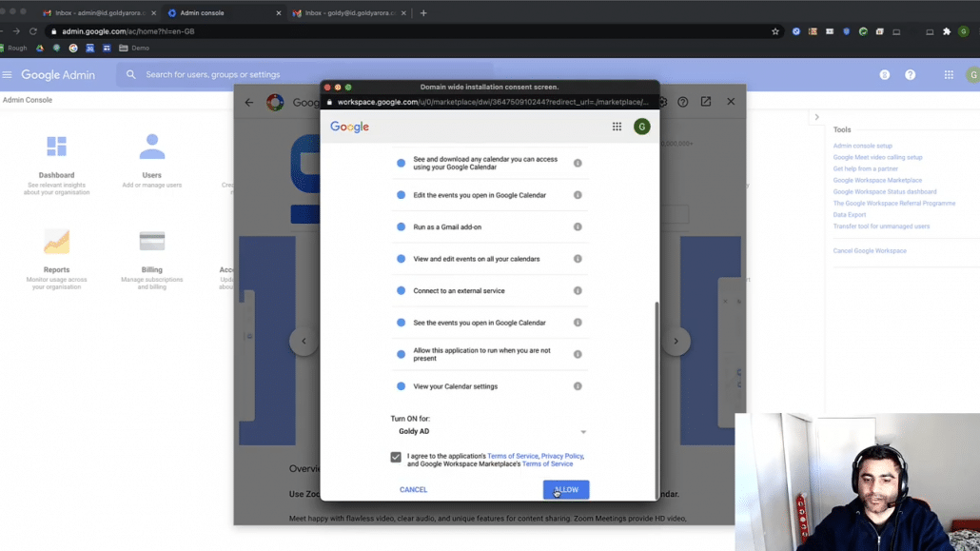The height and width of the screenshot is (551, 980).
Task: Show info for 'Run as a Gmail add-on'
Action: click(x=578, y=227)
